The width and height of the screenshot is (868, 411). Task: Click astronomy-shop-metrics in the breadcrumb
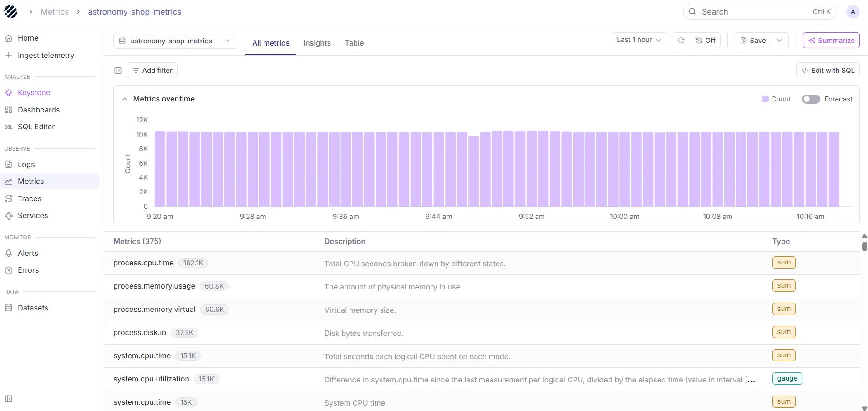click(135, 12)
